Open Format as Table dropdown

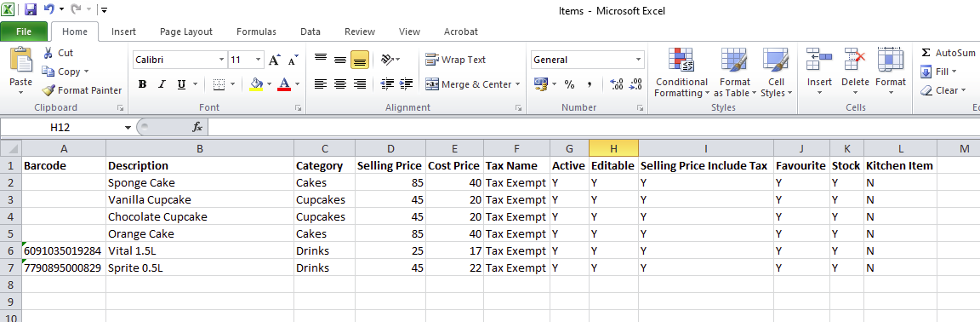(735, 72)
